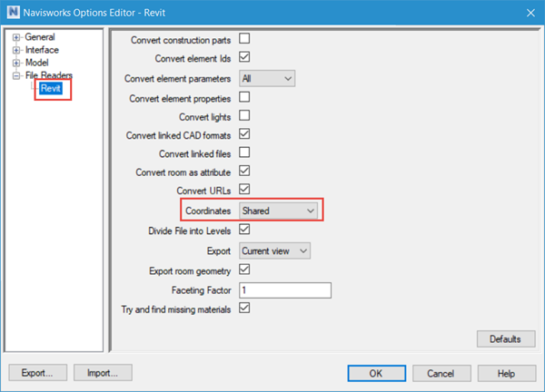The width and height of the screenshot is (545, 392).
Task: Select the General tree item
Action: click(x=40, y=37)
